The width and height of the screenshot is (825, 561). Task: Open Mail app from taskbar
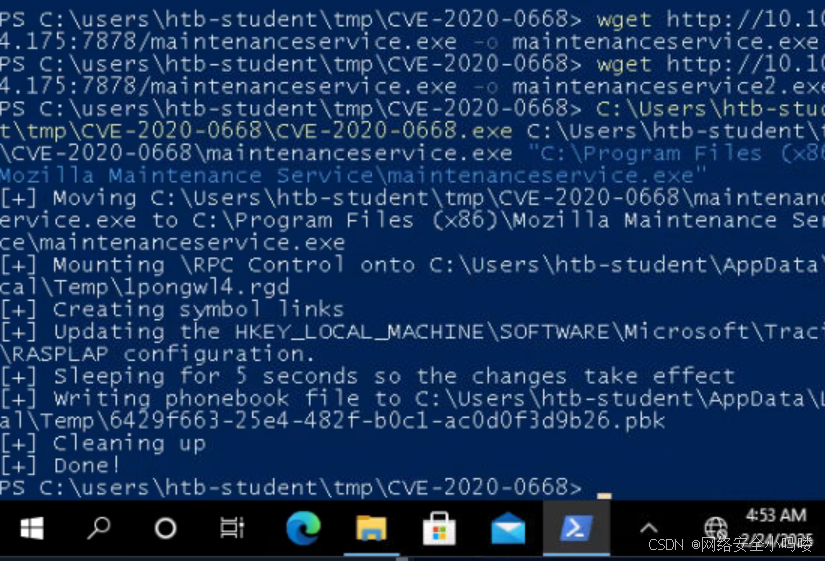click(508, 528)
